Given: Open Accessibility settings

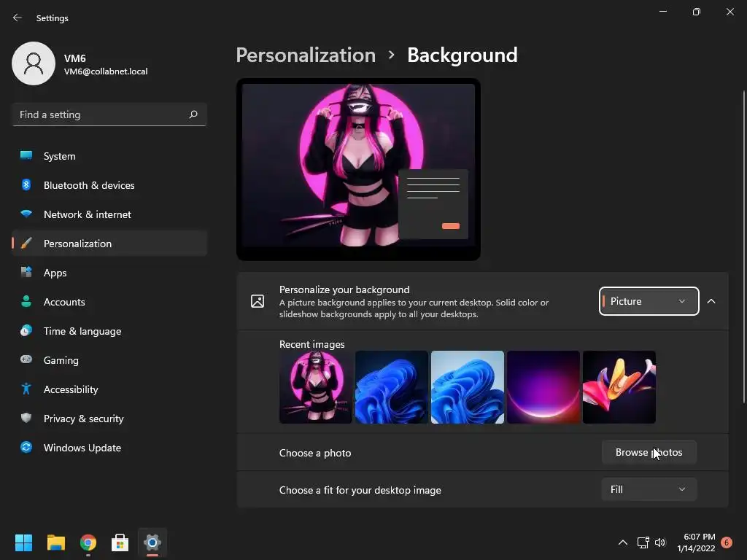Looking at the screenshot, I should 109,389.
